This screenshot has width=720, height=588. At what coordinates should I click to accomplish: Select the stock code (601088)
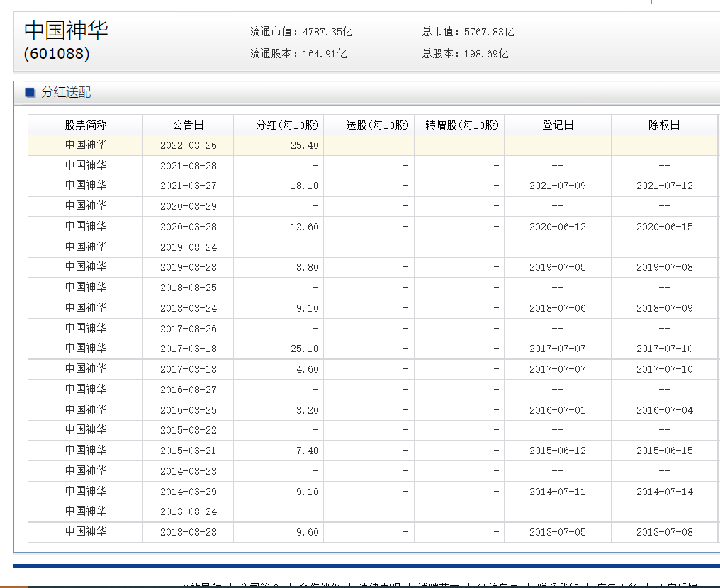[x=57, y=54]
